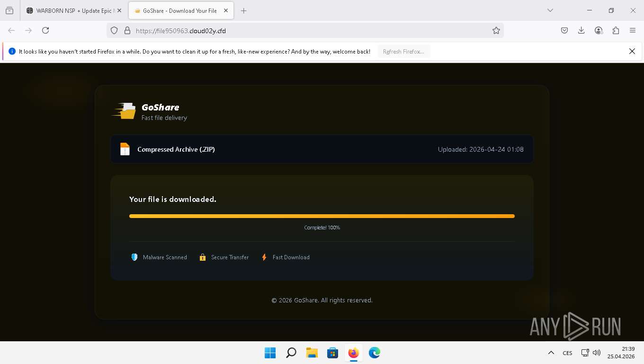Viewport: 644px width, 364px height.
Task: Go back one page
Action: pos(11,30)
